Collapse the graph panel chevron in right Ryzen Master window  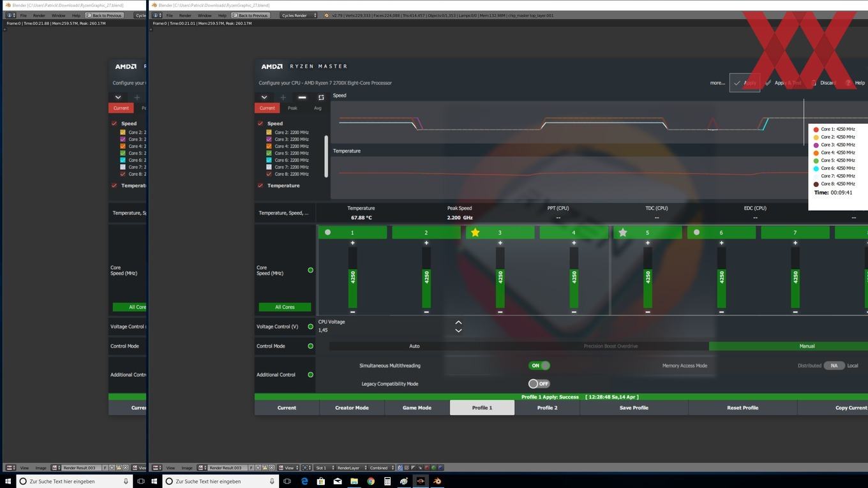pos(264,98)
